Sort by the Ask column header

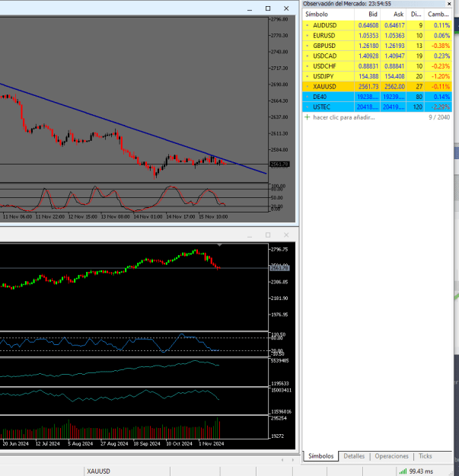point(394,14)
